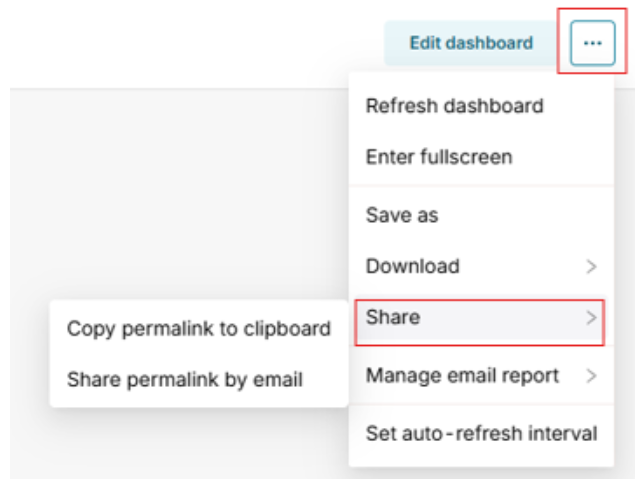Screen dimensions: 644x484
Task: Choose Share permalink by email
Action: [x=184, y=380]
